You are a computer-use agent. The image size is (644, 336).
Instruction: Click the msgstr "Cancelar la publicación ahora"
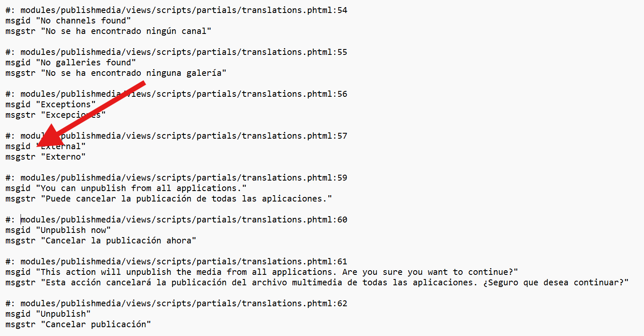(x=101, y=240)
